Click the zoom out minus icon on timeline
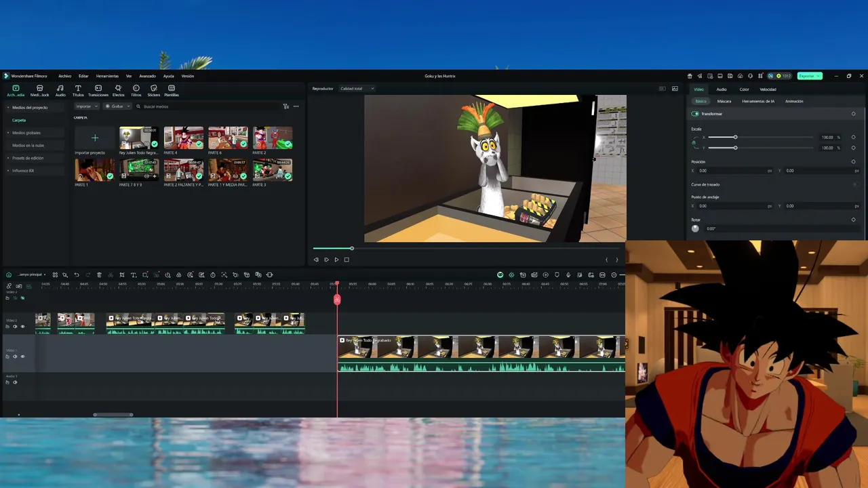The height and width of the screenshot is (488, 868). pyautogui.click(x=614, y=274)
